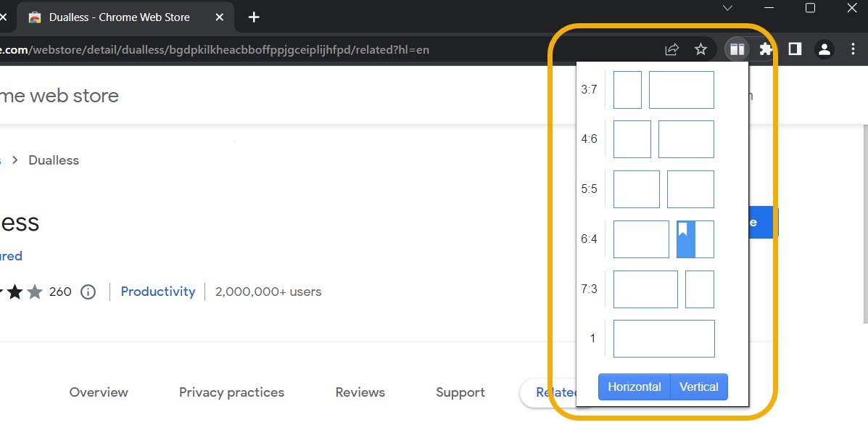The height and width of the screenshot is (425, 868).
Task: Click the bookmark icon in 6:4 layout
Action: [683, 230]
